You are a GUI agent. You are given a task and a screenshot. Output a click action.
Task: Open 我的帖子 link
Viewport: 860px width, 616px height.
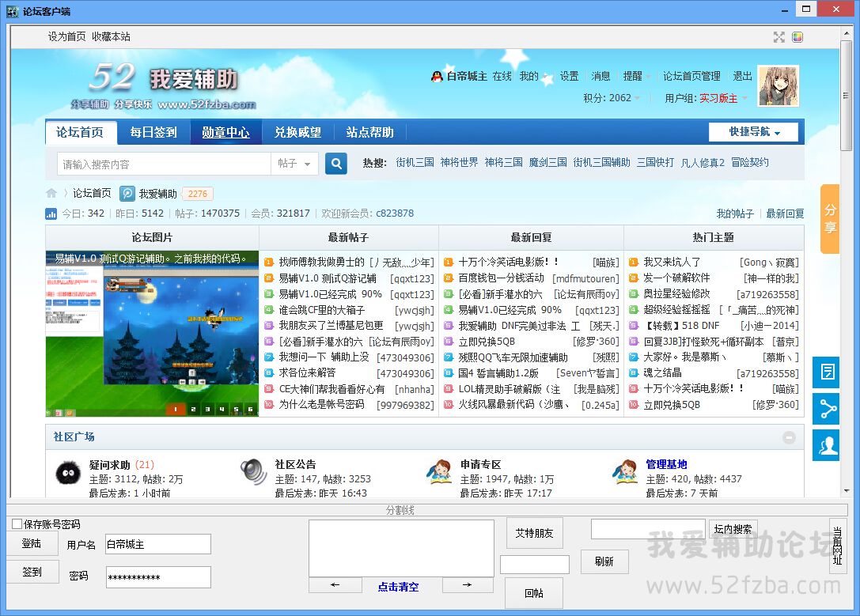click(x=735, y=214)
